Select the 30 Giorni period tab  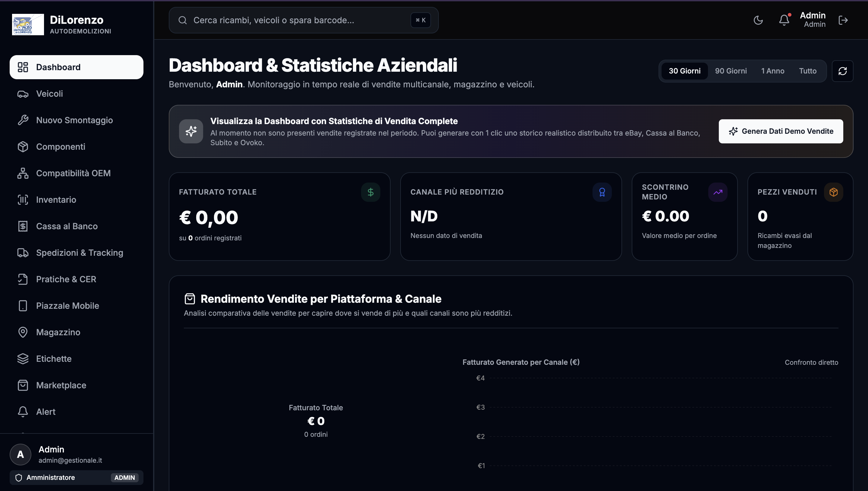tap(684, 71)
